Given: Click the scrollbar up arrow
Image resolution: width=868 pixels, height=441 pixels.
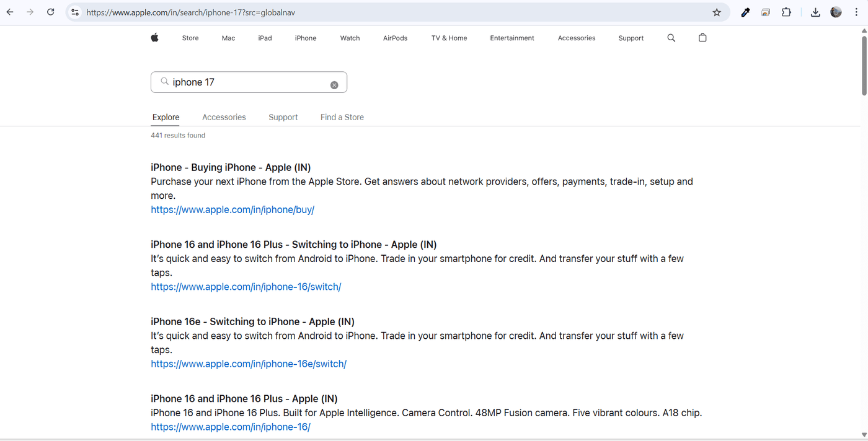Looking at the screenshot, I should point(864,31).
